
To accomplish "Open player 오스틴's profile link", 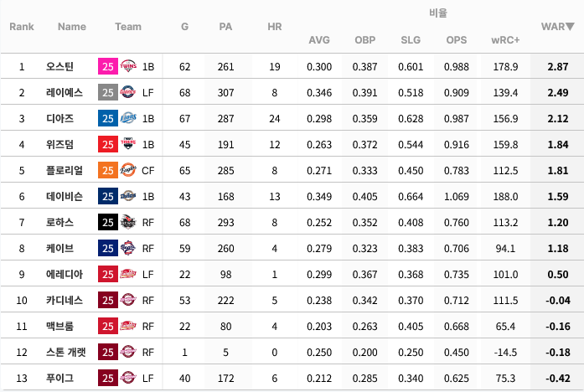I will coord(59,66).
